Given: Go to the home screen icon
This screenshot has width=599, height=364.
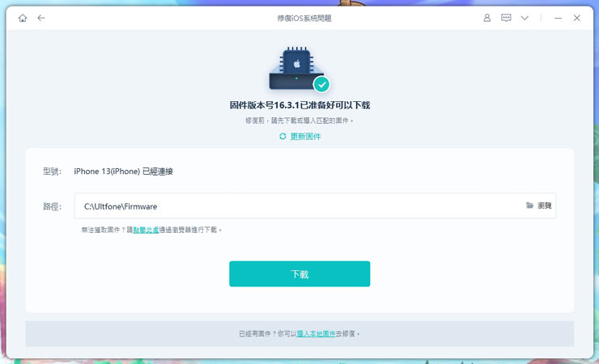Looking at the screenshot, I should [x=23, y=18].
